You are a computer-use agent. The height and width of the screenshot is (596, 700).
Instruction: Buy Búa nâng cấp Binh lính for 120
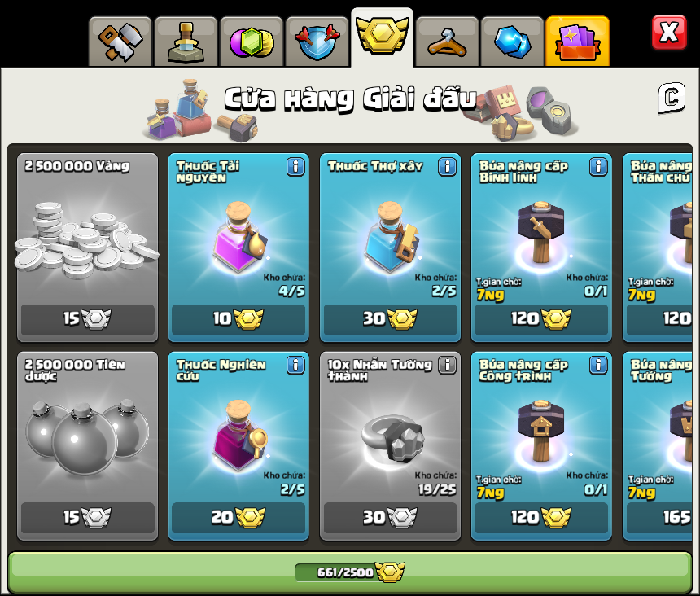541,319
